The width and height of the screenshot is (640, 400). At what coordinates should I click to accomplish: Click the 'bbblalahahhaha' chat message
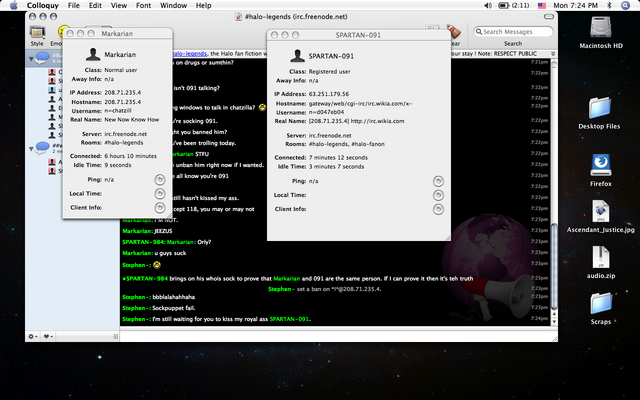(173, 297)
